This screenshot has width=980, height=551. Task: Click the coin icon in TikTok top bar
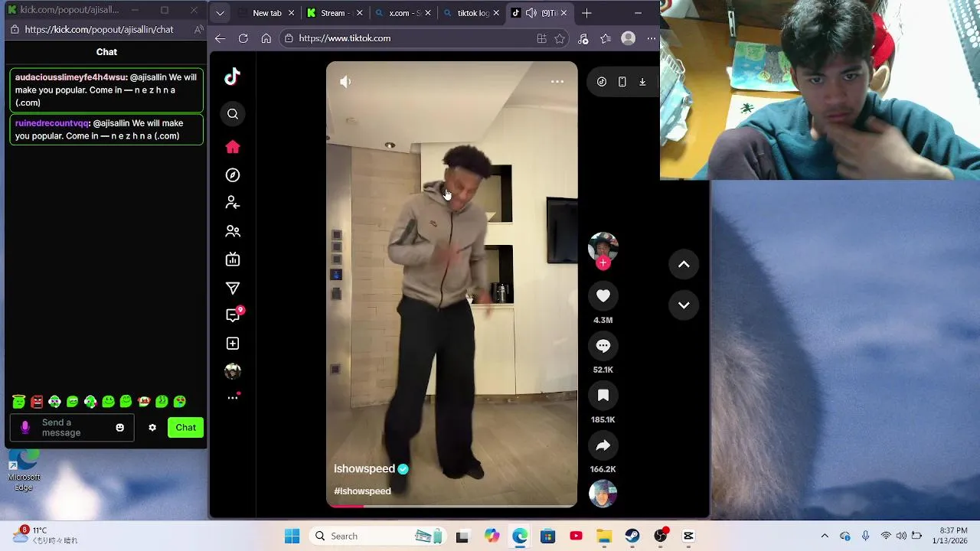(x=602, y=82)
